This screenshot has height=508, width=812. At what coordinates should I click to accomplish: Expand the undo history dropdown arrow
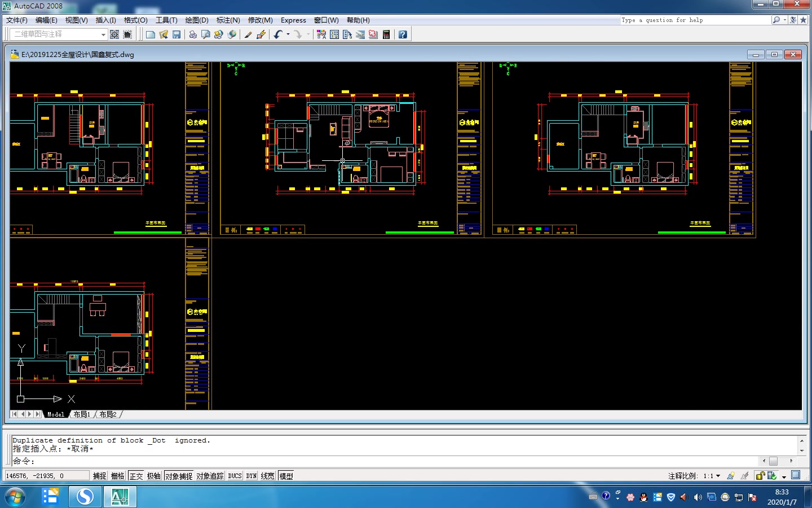pos(288,34)
